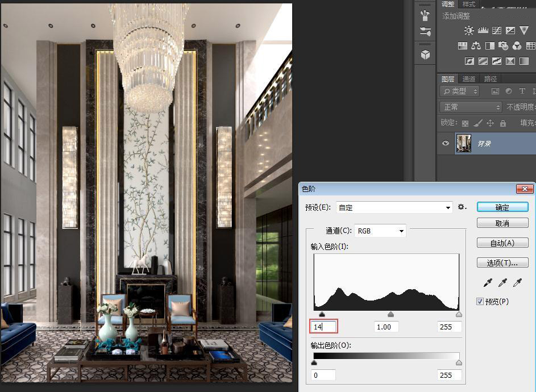The width and height of the screenshot is (536, 392).
Task: Add a Gradient Map adjustment
Action: coord(524,61)
